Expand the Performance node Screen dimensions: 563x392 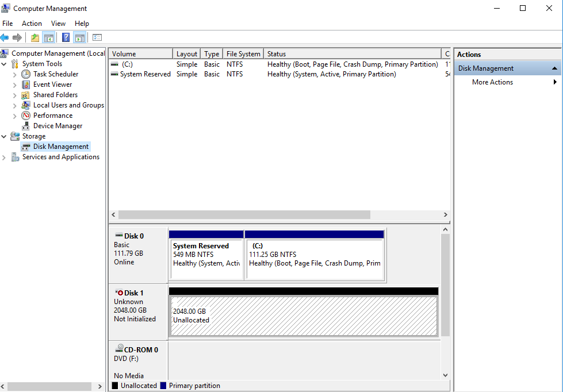(15, 116)
